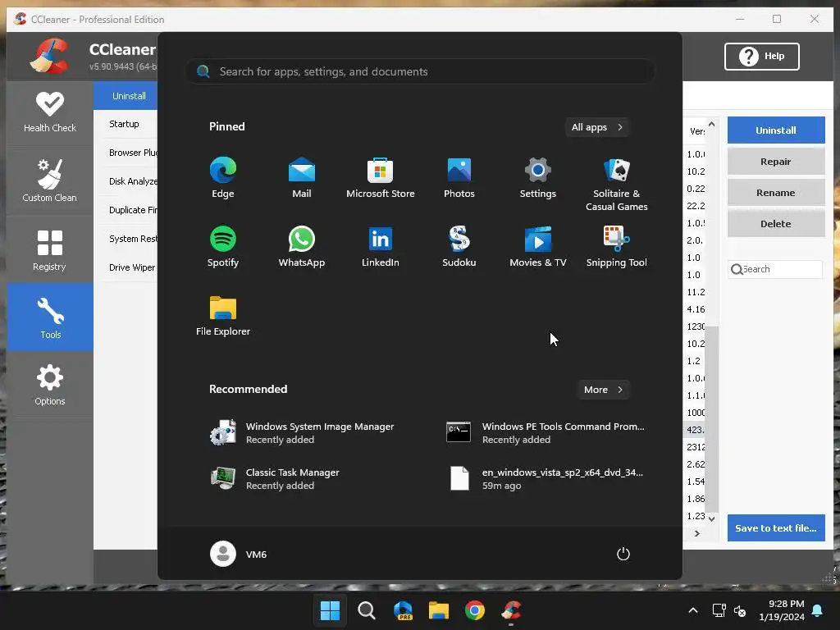840x630 pixels.
Task: Click scroll-up arrow in CCleaner list
Action: [x=711, y=124]
